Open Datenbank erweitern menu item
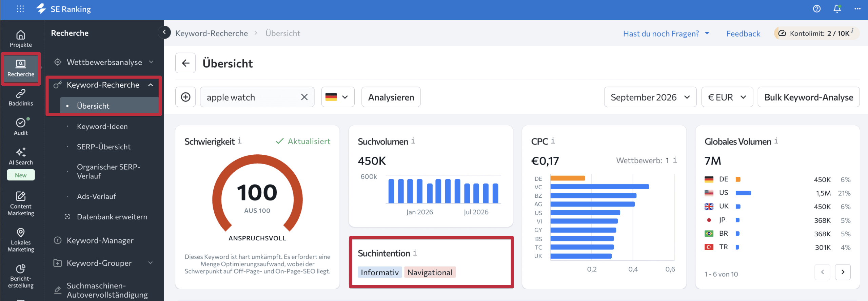Screen dimensions: 868x301 pyautogui.click(x=112, y=217)
